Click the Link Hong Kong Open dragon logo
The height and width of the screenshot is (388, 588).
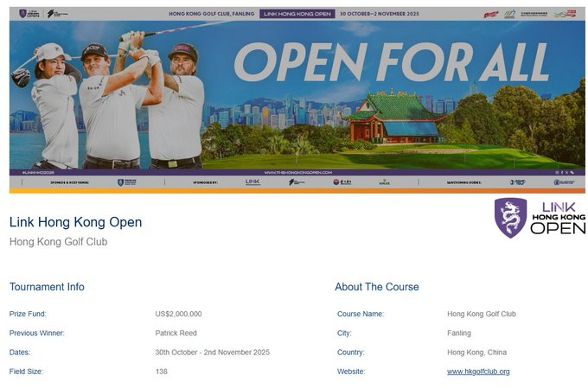pyautogui.click(x=540, y=218)
